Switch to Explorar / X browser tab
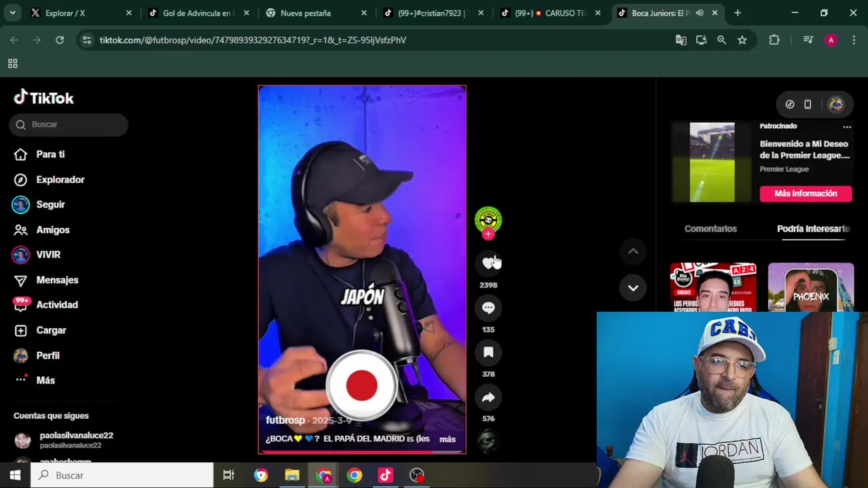 (x=80, y=13)
